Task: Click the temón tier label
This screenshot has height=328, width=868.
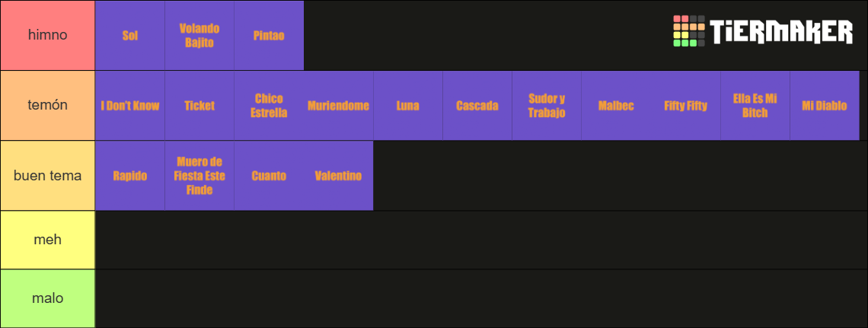Action: [x=48, y=106]
